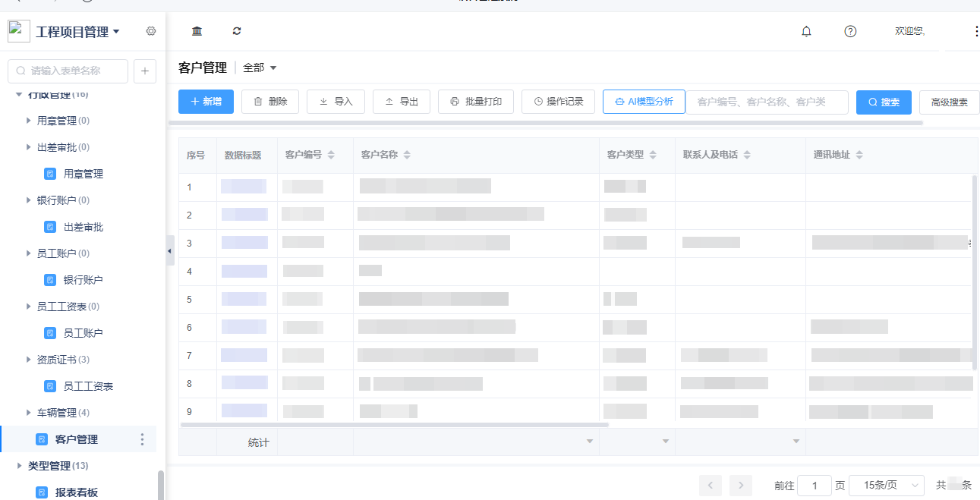Collapse sidebar with the left arrow handle
Image resolution: width=980 pixels, height=500 pixels.
pyautogui.click(x=170, y=250)
